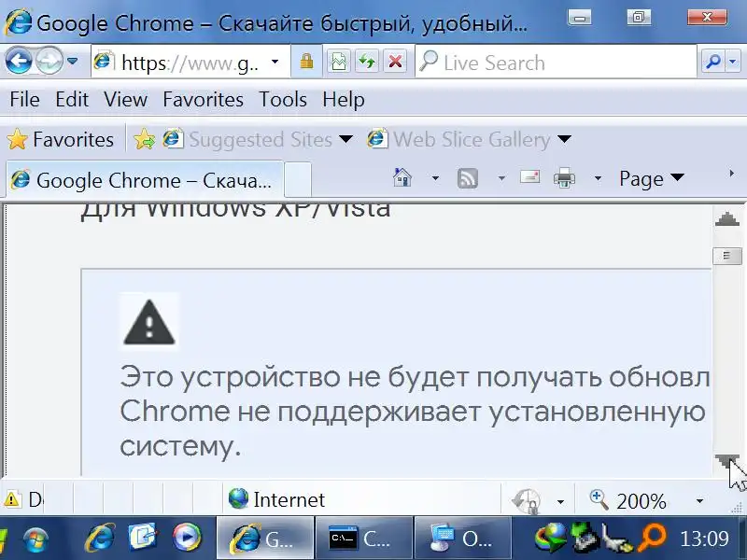Open the recent pages dropdown arrow
The height and width of the screenshot is (560, 747).
tap(73, 61)
